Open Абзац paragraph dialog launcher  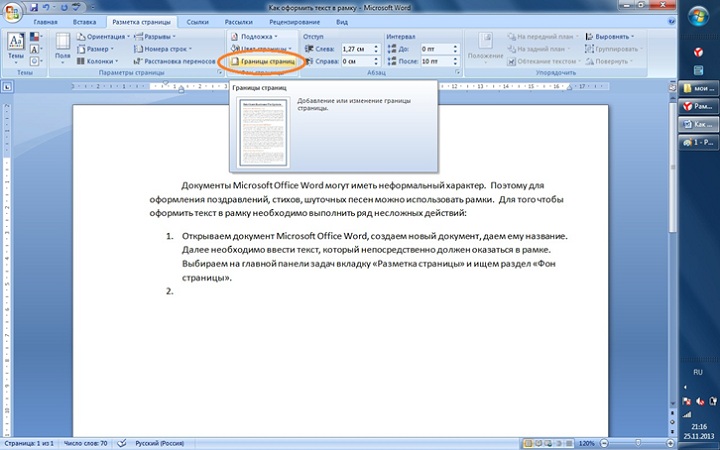(457, 73)
